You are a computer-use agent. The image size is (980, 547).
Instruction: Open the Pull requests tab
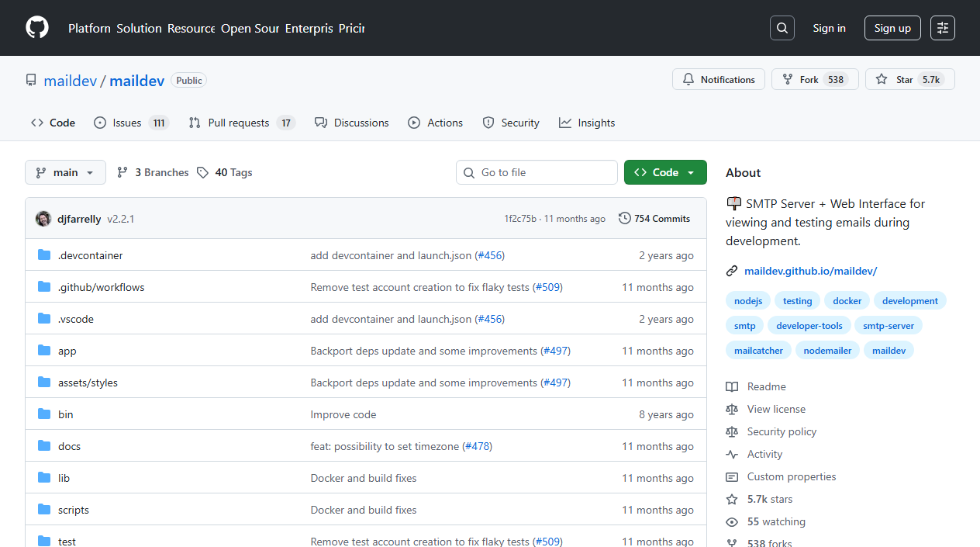(242, 123)
